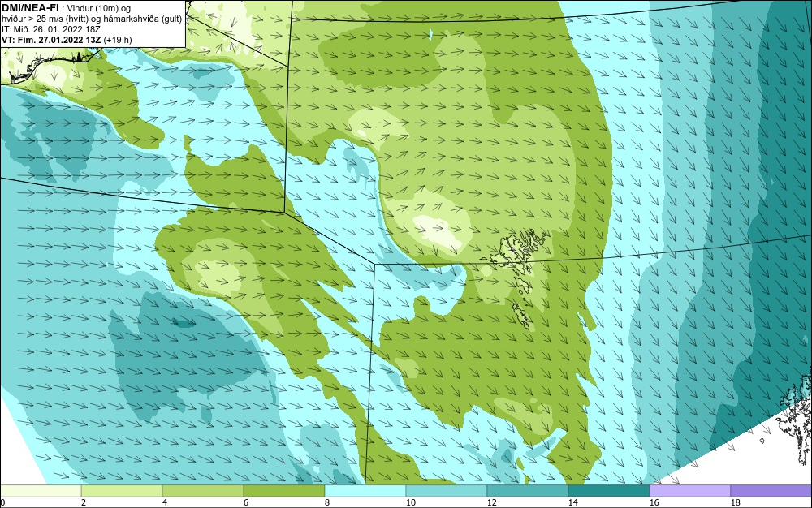Click the 'VT: Fim. 27.01.2022 13Z' valid time
Image resolution: width=812 pixels, height=508 pixels.
click(x=51, y=40)
